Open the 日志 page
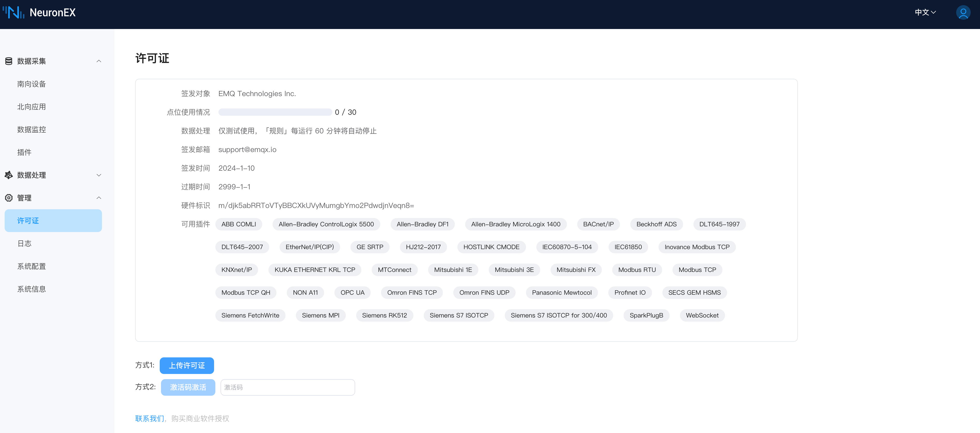Viewport: 980px width, 433px height. [24, 243]
